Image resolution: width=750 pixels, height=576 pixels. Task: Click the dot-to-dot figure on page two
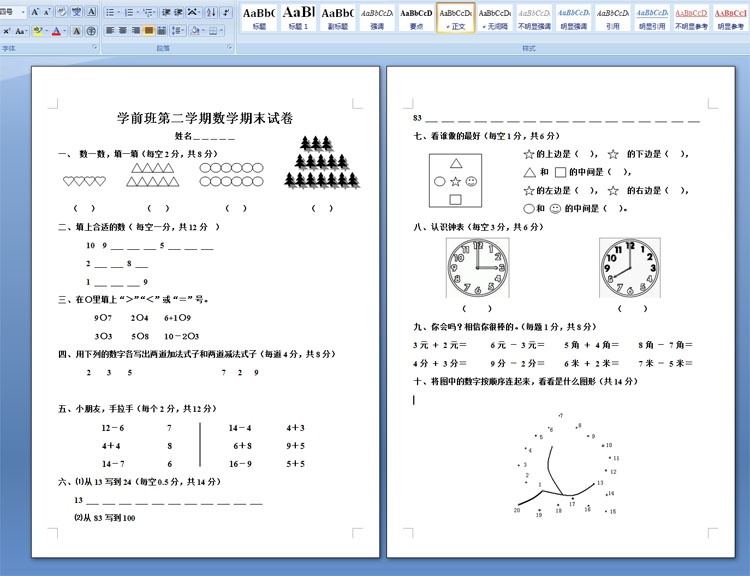pyautogui.click(x=566, y=465)
